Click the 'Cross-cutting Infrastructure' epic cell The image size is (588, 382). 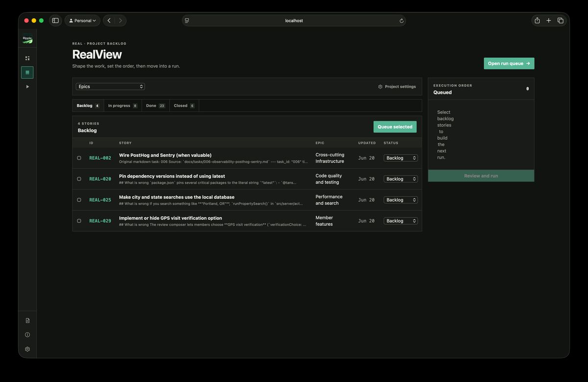[x=330, y=158]
